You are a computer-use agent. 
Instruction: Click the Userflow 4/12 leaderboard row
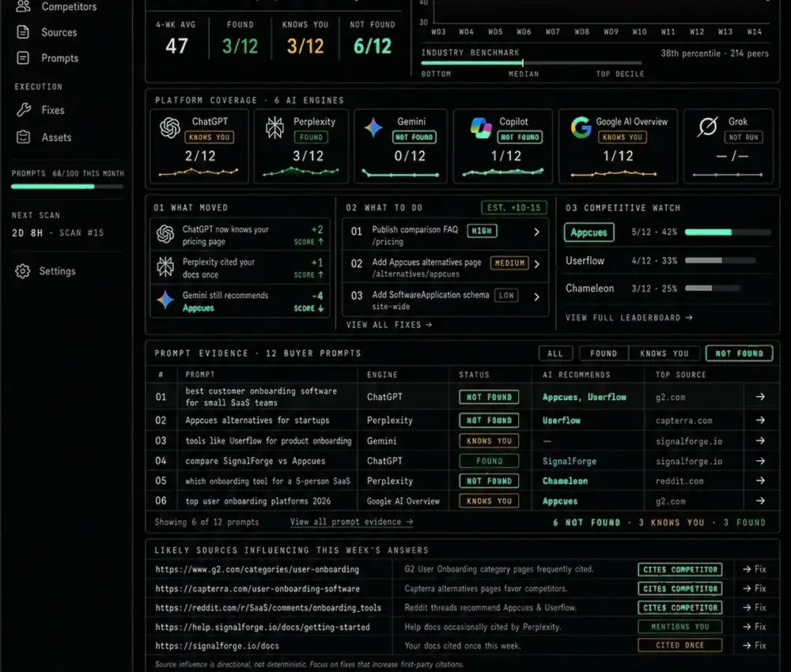click(668, 261)
